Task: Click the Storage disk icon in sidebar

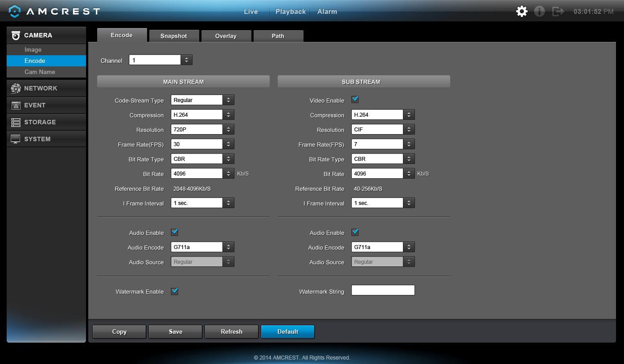Action: click(x=16, y=122)
